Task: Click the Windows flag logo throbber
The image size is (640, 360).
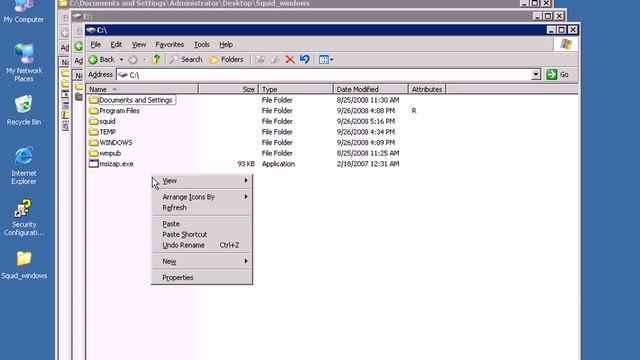Action: tap(566, 44)
